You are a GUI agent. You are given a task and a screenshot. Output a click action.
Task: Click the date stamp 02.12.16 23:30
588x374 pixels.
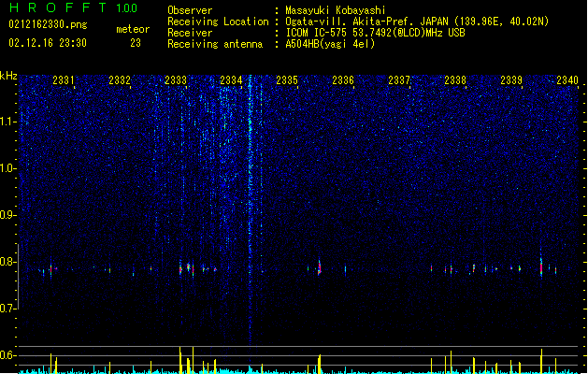(48, 43)
